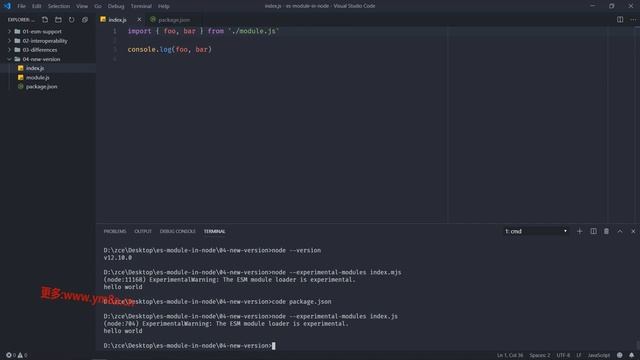Click line 1 import statement in editor
This screenshot has width=640, height=360.
203,31
